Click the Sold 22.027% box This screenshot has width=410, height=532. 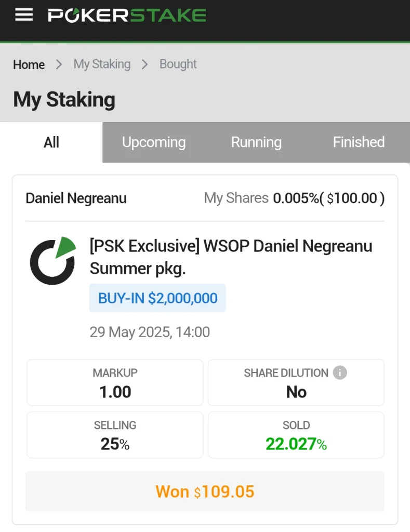click(x=296, y=435)
